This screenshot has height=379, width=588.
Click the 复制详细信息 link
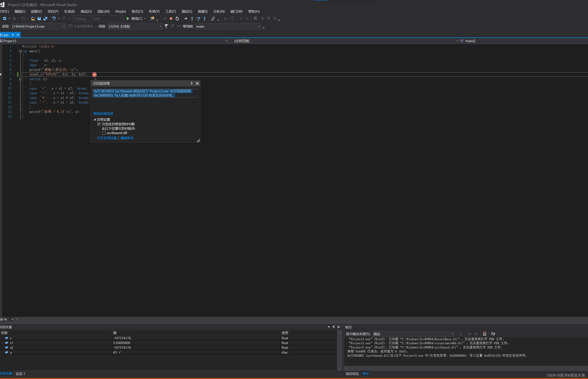(x=103, y=113)
